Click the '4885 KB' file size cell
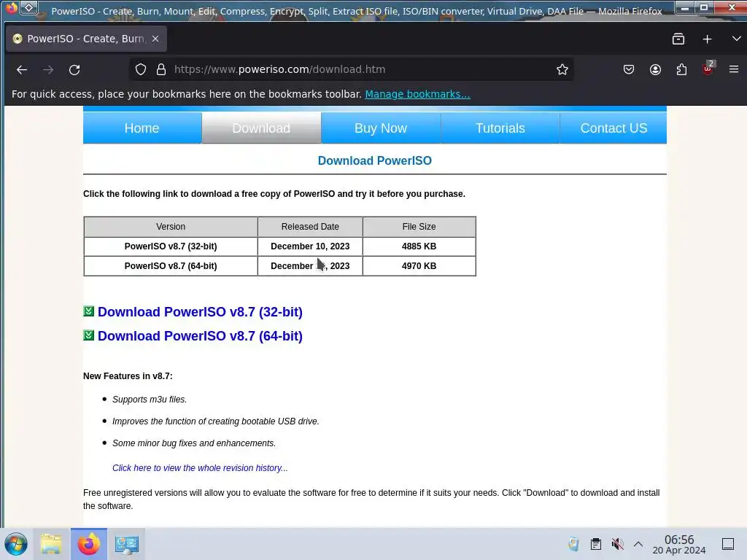Screen dimensions: 747x560 [419, 246]
